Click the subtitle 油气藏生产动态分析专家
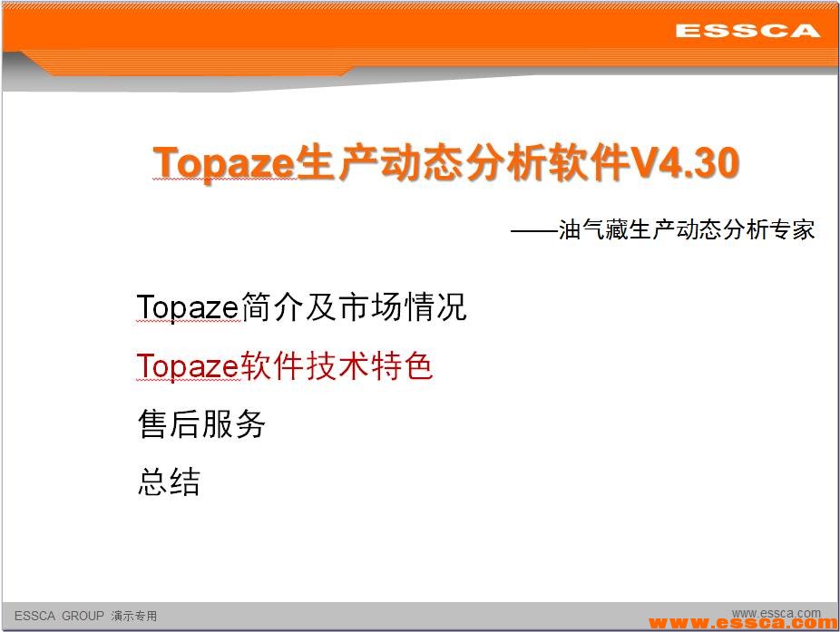840x632 pixels. click(x=686, y=229)
